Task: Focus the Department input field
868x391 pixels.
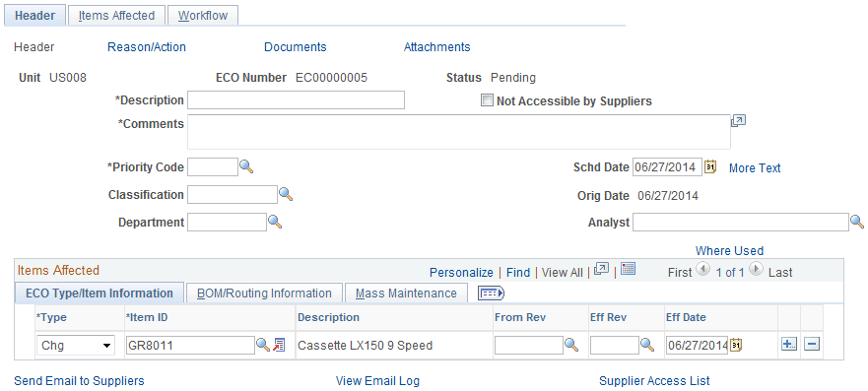Action: click(228, 223)
